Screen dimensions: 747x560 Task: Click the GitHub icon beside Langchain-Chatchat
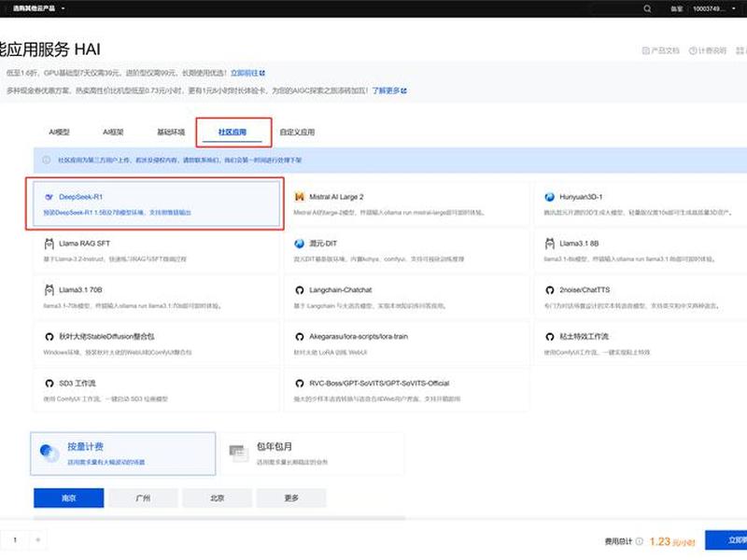click(299, 290)
